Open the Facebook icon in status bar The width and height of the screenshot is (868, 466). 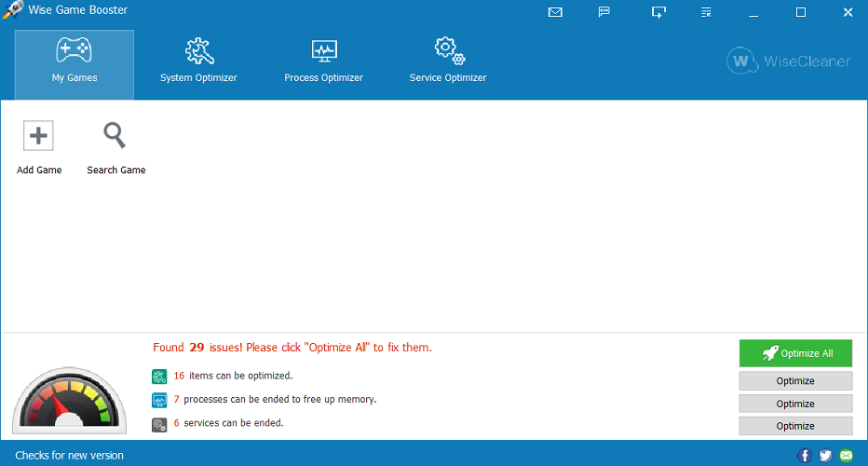coord(805,456)
